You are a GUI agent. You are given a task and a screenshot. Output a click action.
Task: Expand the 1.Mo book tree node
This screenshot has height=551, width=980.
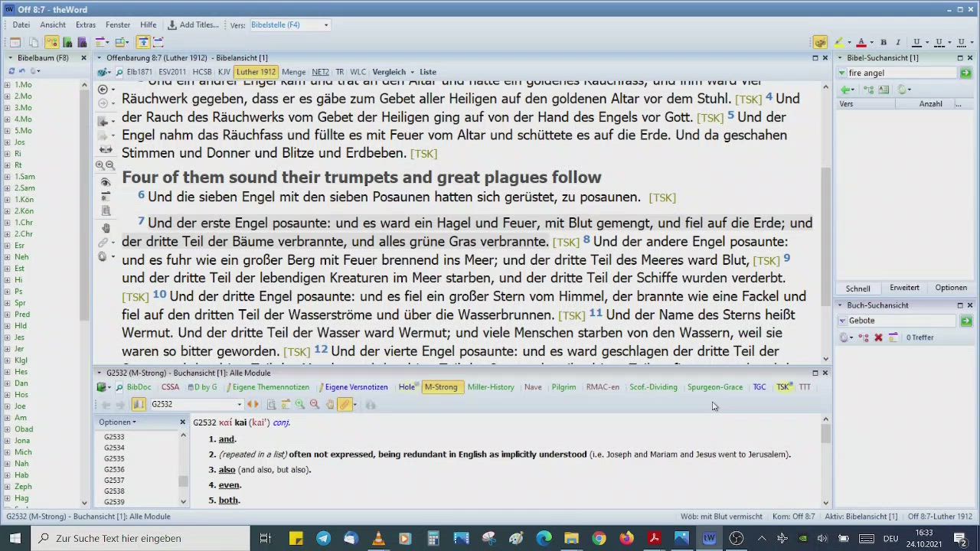(x=7, y=85)
